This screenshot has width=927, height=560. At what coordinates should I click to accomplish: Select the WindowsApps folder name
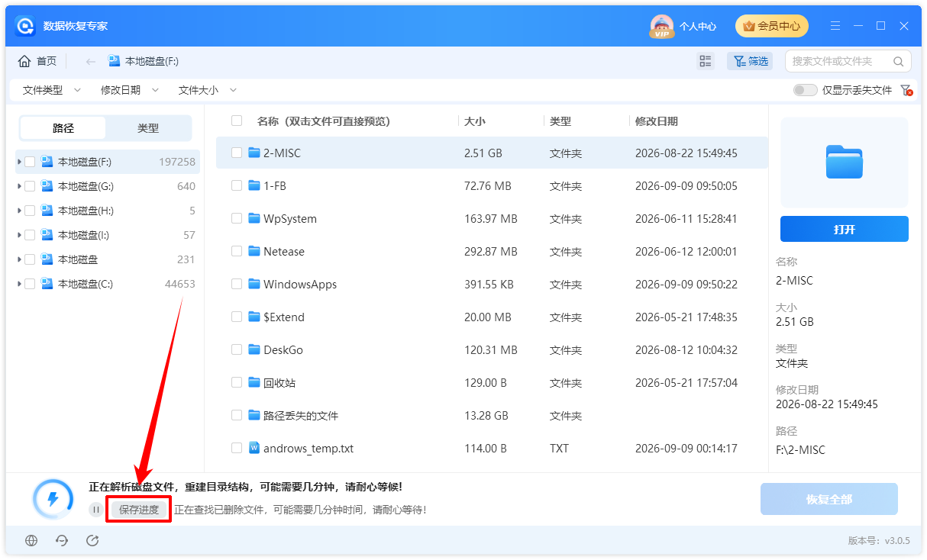click(x=300, y=285)
